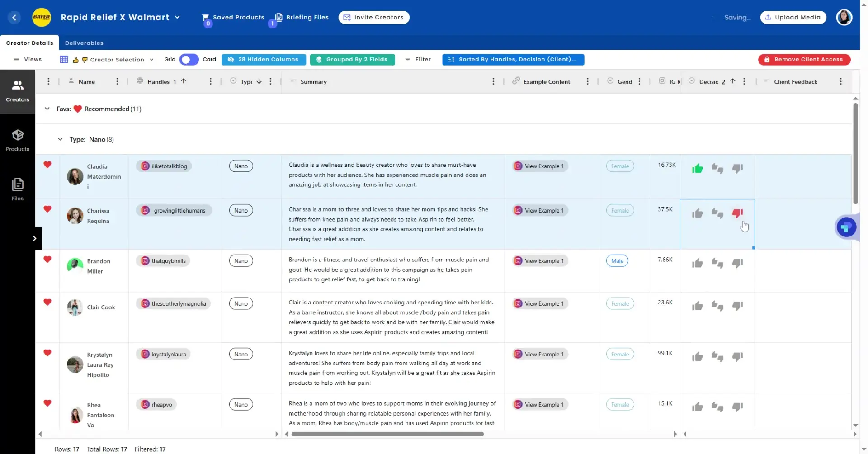Collapse the Type Nano group
The image size is (868, 454).
click(60, 139)
